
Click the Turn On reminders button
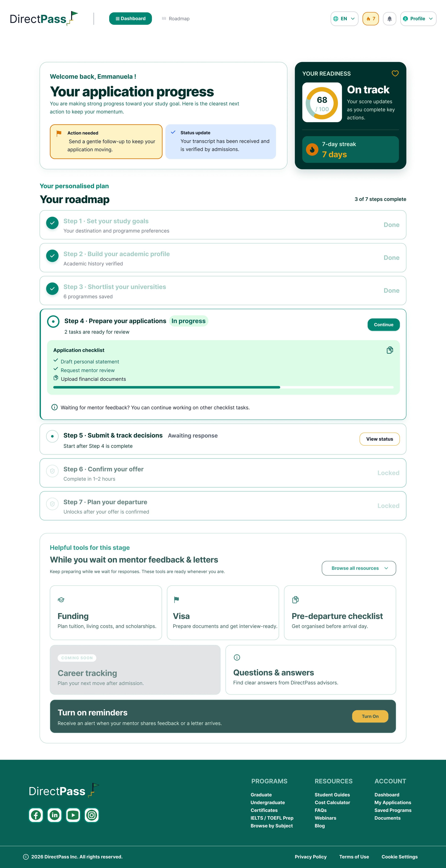click(x=370, y=716)
